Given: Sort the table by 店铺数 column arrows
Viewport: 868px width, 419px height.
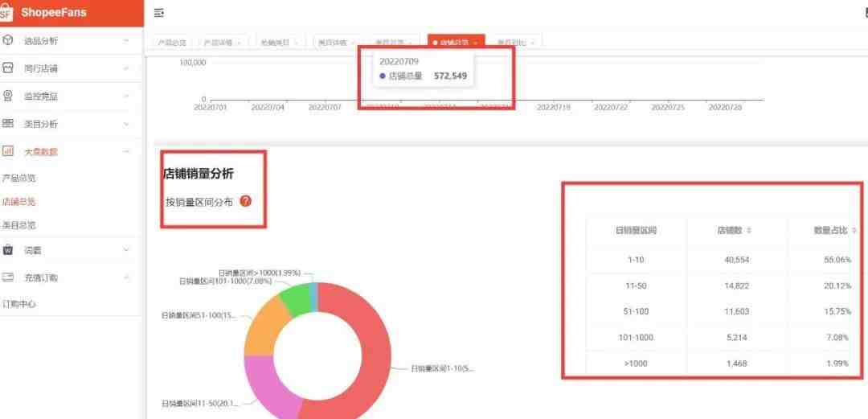Looking at the screenshot, I should tap(749, 231).
